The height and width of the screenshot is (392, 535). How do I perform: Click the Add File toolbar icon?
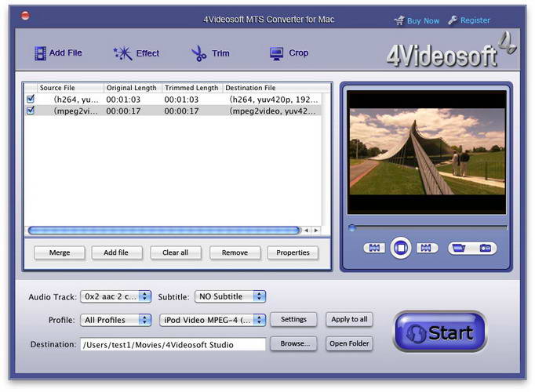coord(57,53)
